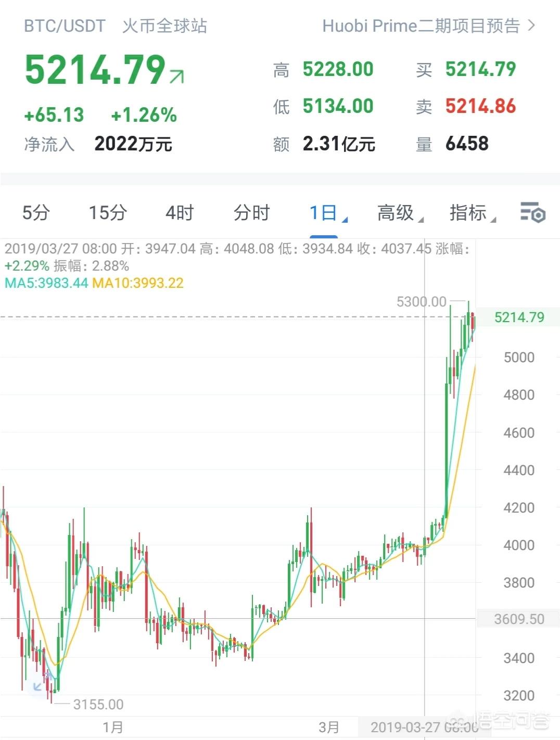Open Huobi Prime二期项目预告 link
This screenshot has width=560, height=740.
(421, 25)
